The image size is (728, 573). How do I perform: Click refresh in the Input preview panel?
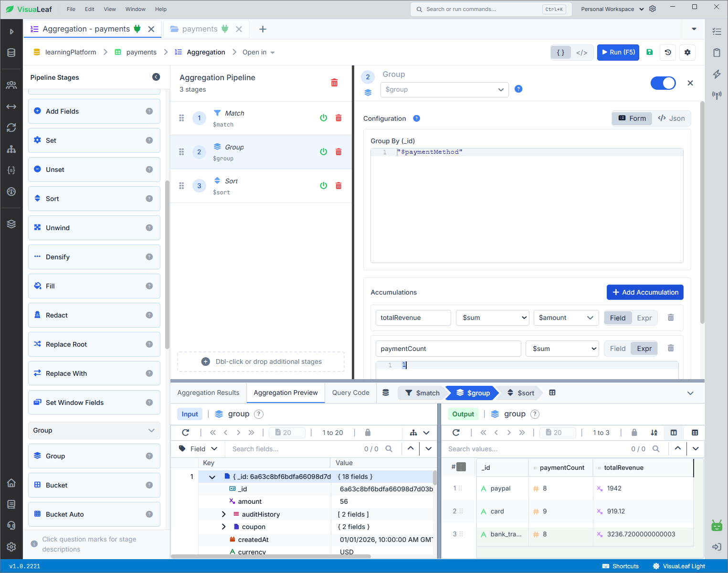(186, 433)
